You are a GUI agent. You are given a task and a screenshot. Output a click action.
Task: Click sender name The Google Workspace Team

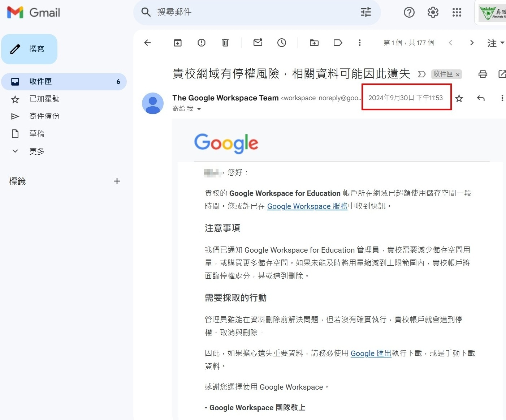click(x=225, y=98)
